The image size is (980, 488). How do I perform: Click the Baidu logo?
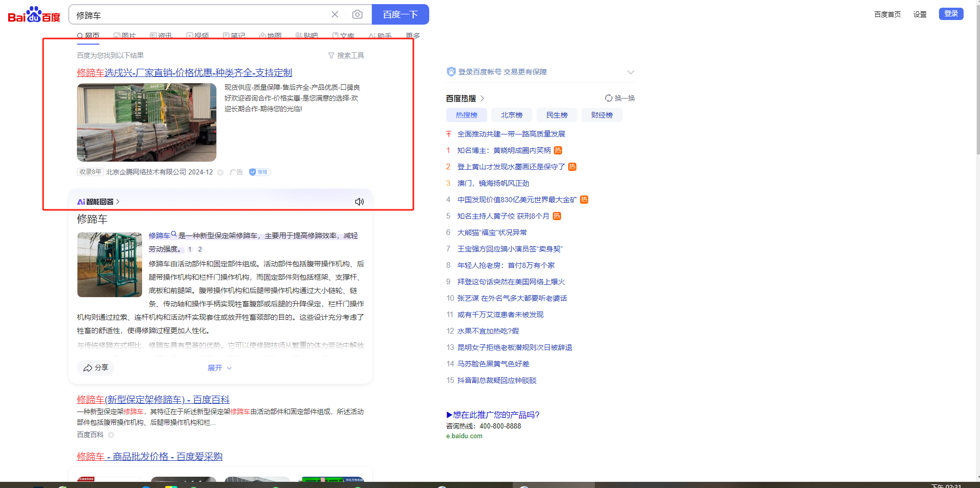point(34,15)
